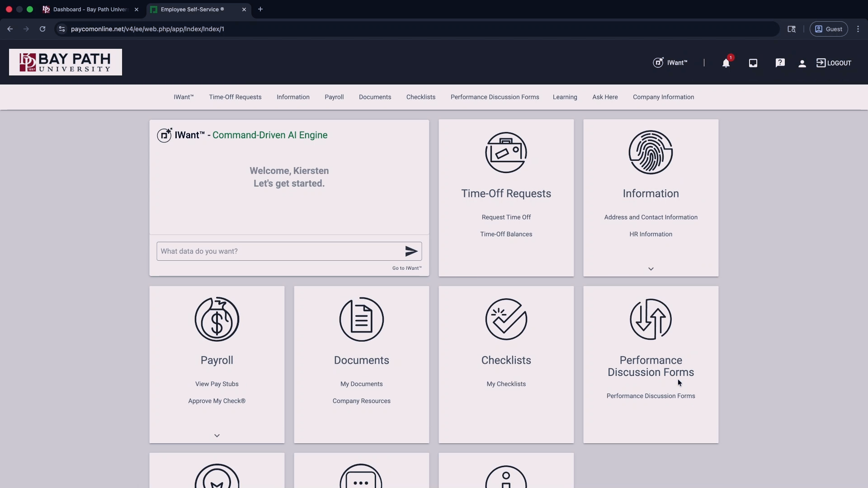The image size is (868, 488).
Task: Open Company Information in the navigation bar
Action: click(663, 97)
